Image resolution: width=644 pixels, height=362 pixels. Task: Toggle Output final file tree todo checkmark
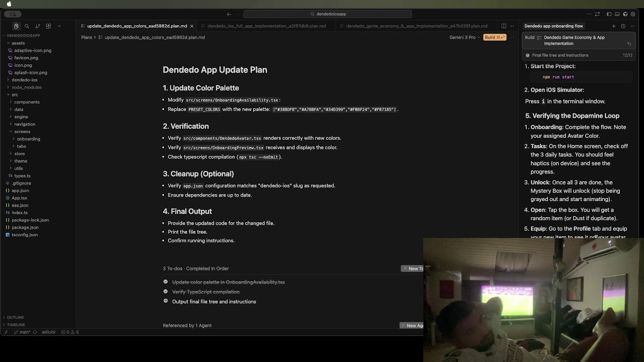(166, 301)
